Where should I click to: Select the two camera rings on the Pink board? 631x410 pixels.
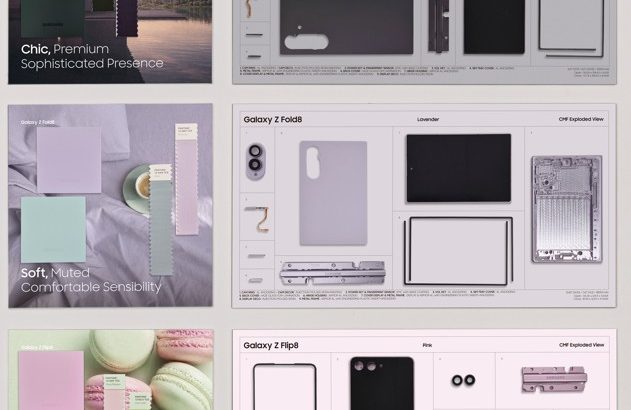[x=464, y=380]
